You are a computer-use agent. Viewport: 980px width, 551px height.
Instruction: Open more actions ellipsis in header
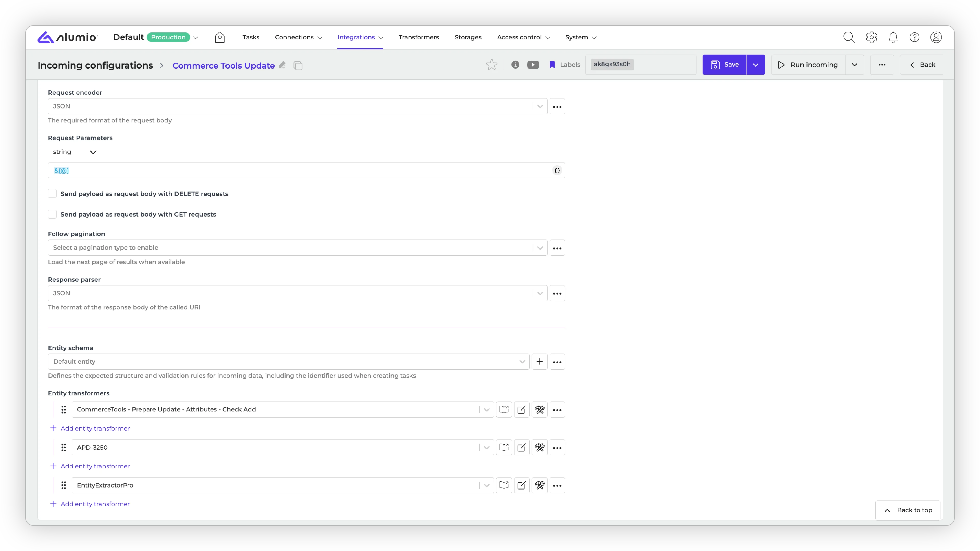(x=882, y=65)
